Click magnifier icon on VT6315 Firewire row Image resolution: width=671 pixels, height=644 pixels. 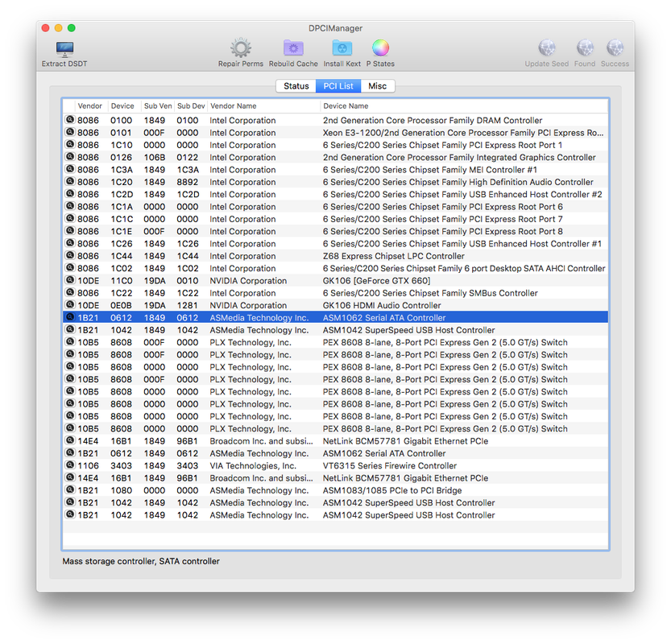click(70, 465)
